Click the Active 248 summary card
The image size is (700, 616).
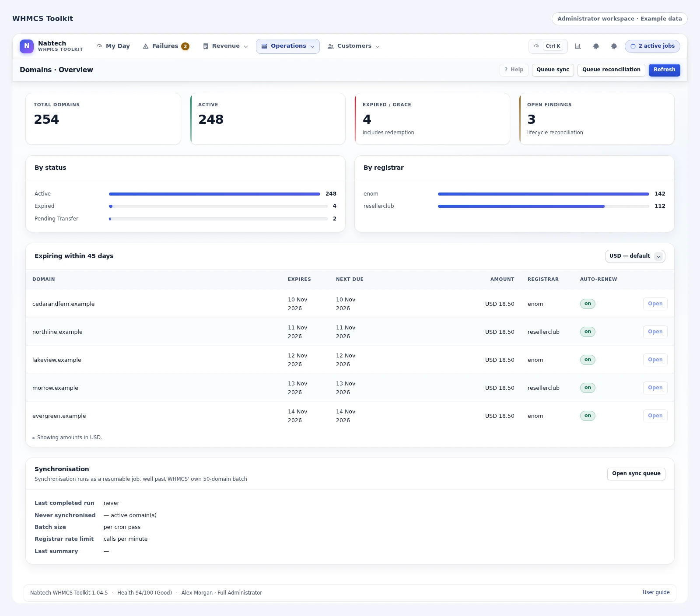click(x=268, y=119)
